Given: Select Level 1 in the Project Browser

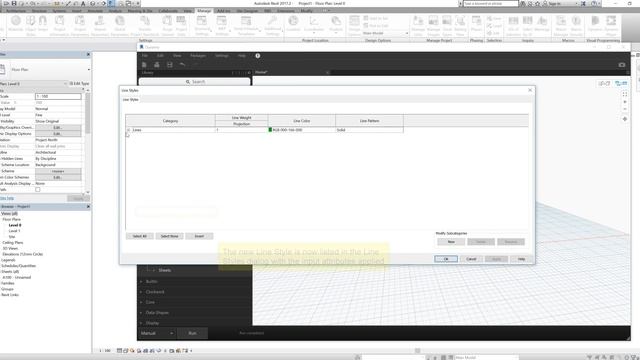Looking at the screenshot, I should (x=14, y=231).
